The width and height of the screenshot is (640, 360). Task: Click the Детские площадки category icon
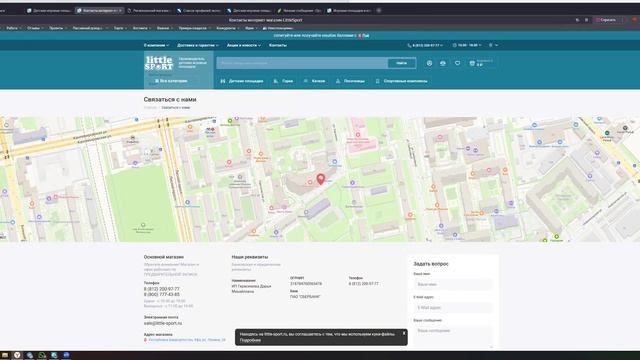[x=223, y=81]
